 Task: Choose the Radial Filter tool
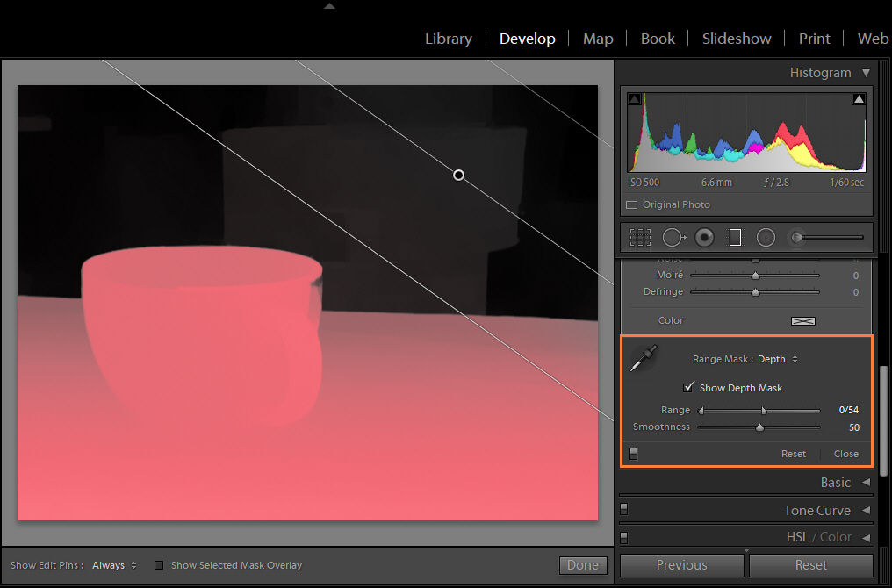(x=766, y=237)
